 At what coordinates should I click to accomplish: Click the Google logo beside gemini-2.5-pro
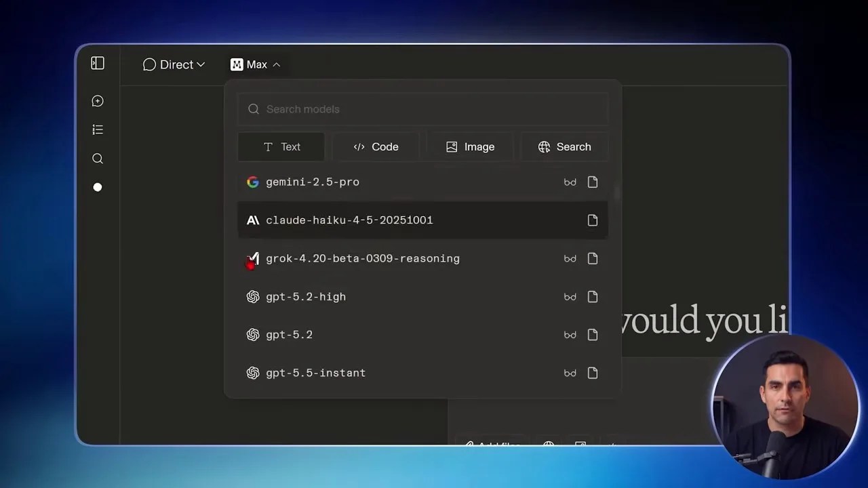tap(253, 182)
